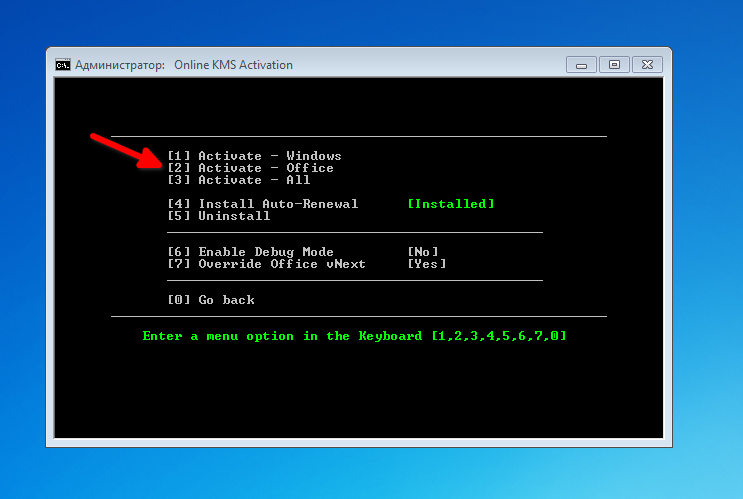Click the blue desktop background outside the window
Image resolution: width=743 pixels, height=499 pixels.
tap(700, 250)
